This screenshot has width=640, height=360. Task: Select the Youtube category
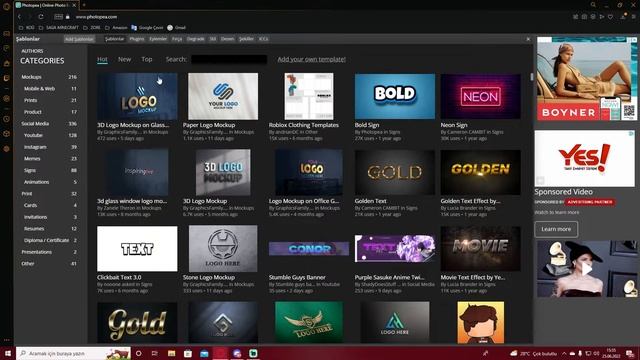coord(50,135)
